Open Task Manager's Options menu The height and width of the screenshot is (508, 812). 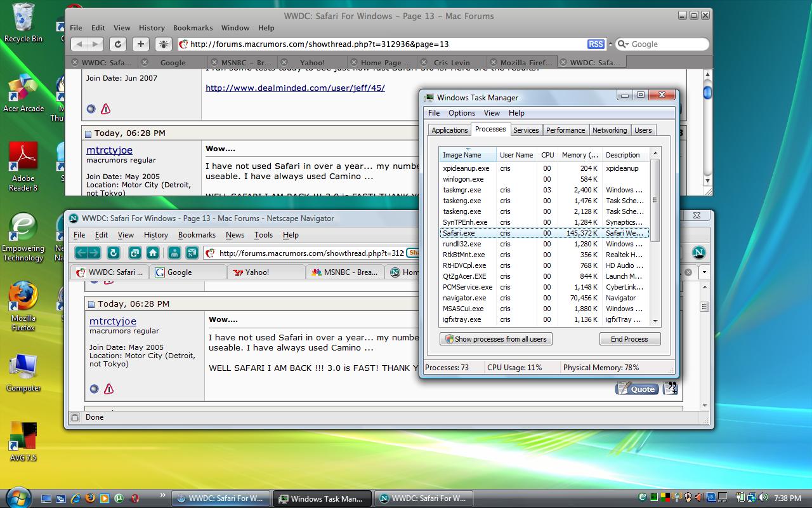click(462, 113)
